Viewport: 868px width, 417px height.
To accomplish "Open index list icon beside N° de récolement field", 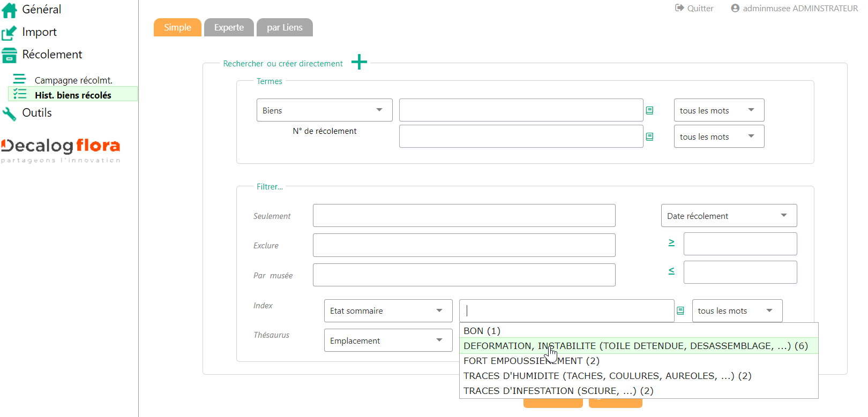I will point(649,137).
